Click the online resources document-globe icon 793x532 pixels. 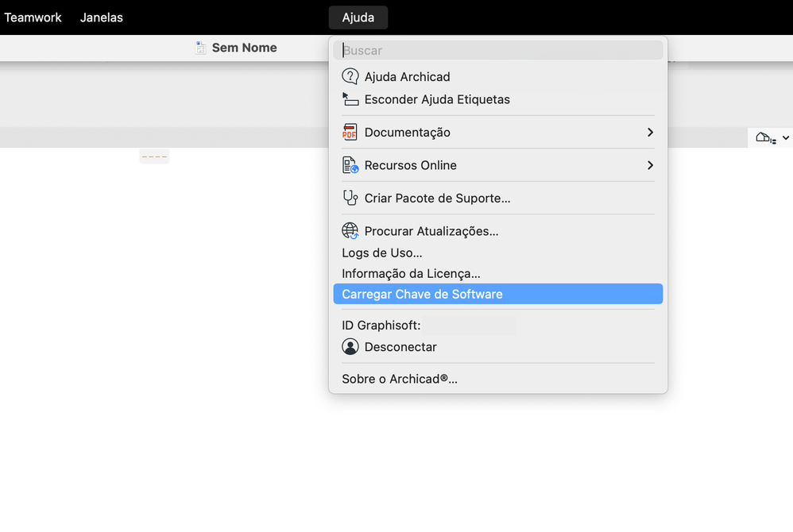coord(350,165)
